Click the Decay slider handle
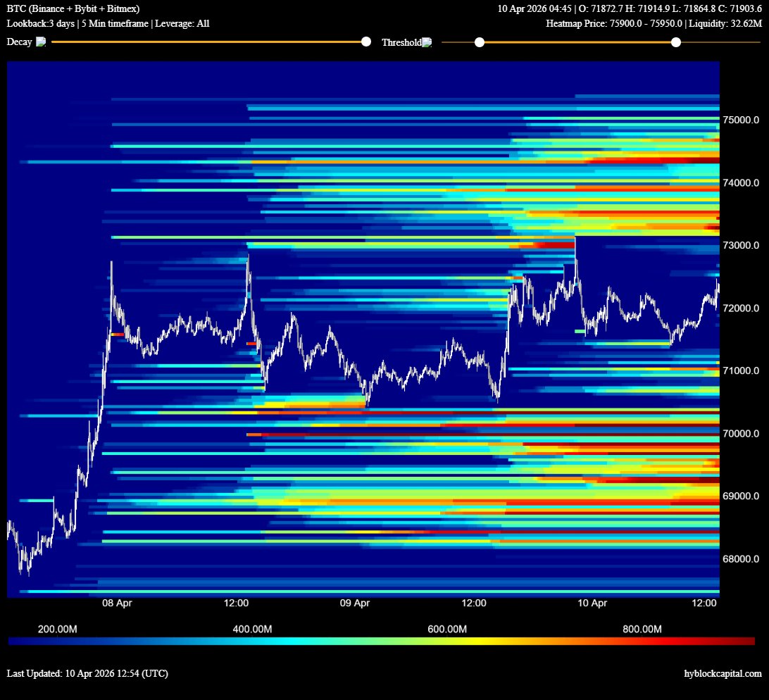This screenshot has height=700, width=769. [365, 42]
